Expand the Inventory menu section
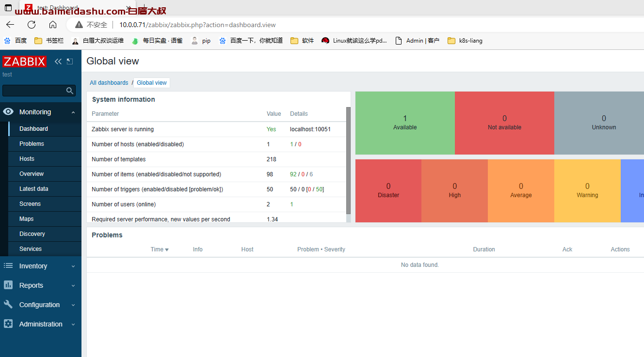 [x=73, y=266]
